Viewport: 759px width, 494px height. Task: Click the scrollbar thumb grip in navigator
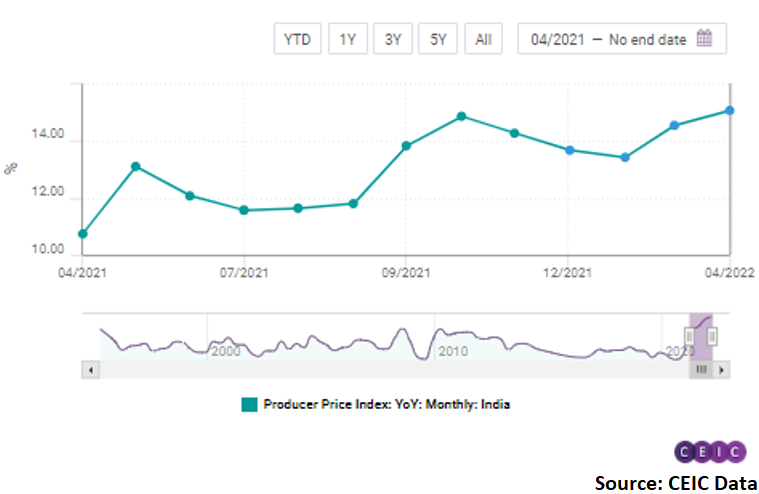(x=701, y=369)
